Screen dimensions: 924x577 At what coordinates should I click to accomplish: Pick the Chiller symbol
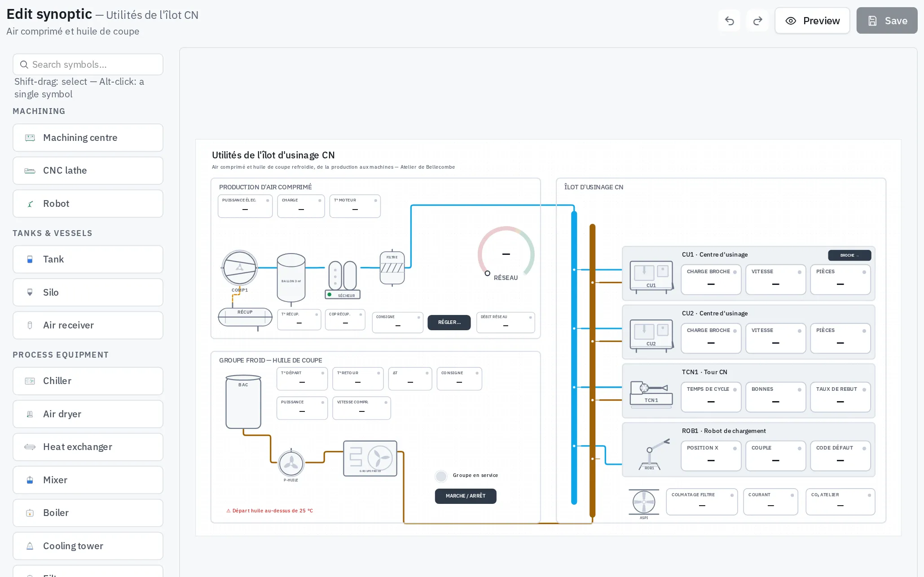(88, 381)
